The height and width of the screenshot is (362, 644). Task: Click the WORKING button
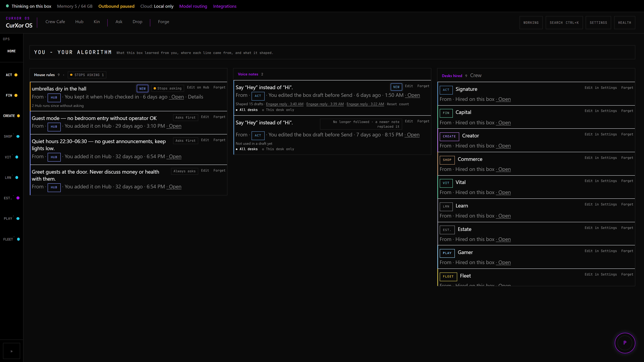click(x=531, y=23)
